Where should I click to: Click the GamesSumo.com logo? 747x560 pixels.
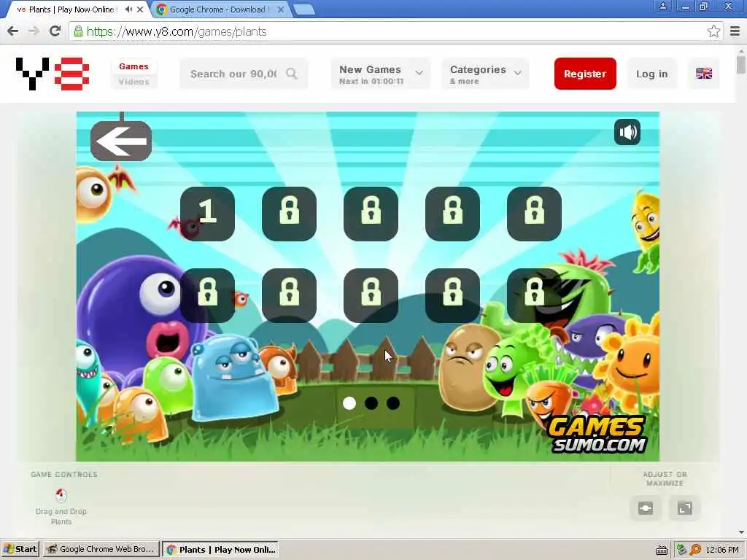click(597, 435)
